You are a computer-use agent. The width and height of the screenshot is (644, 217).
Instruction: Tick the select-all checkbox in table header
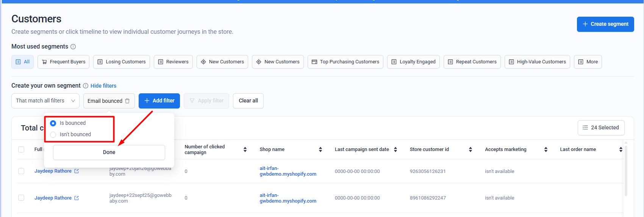tap(21, 149)
